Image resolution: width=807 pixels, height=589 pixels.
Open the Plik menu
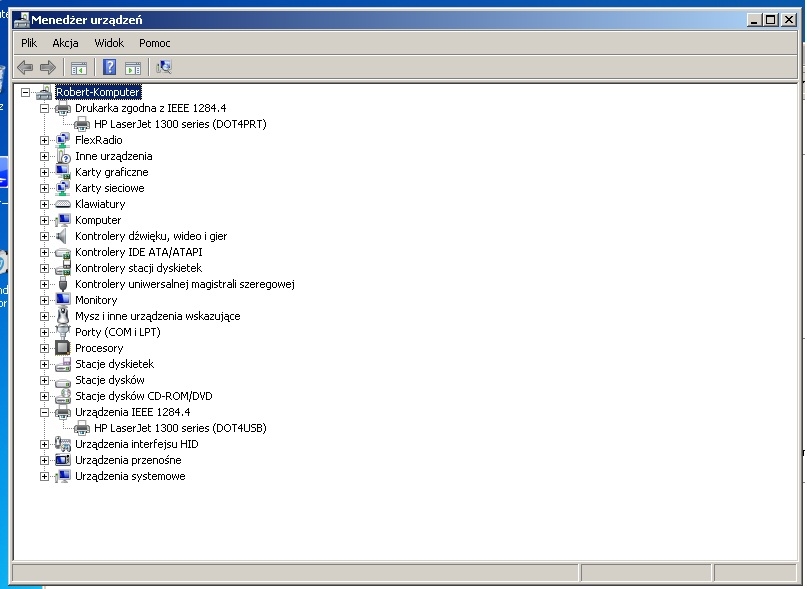tap(29, 43)
